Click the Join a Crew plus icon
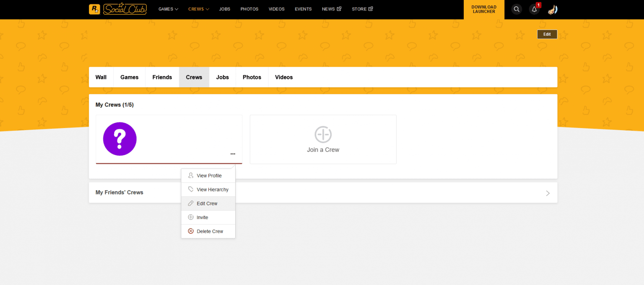644x285 pixels. 323,135
